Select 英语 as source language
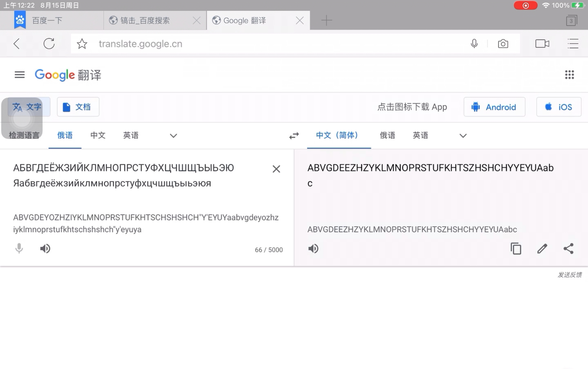The width and height of the screenshot is (588, 369). (x=131, y=135)
